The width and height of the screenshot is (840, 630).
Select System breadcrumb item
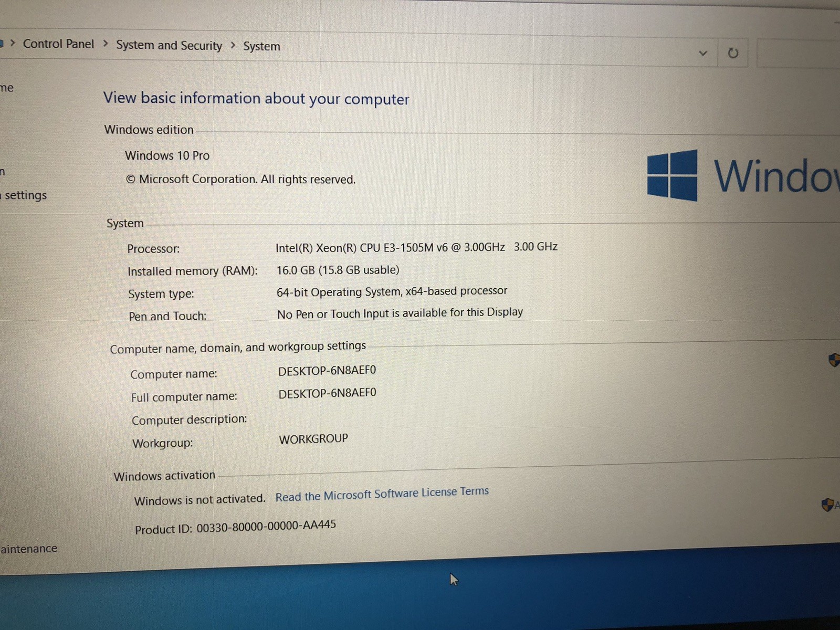click(261, 46)
